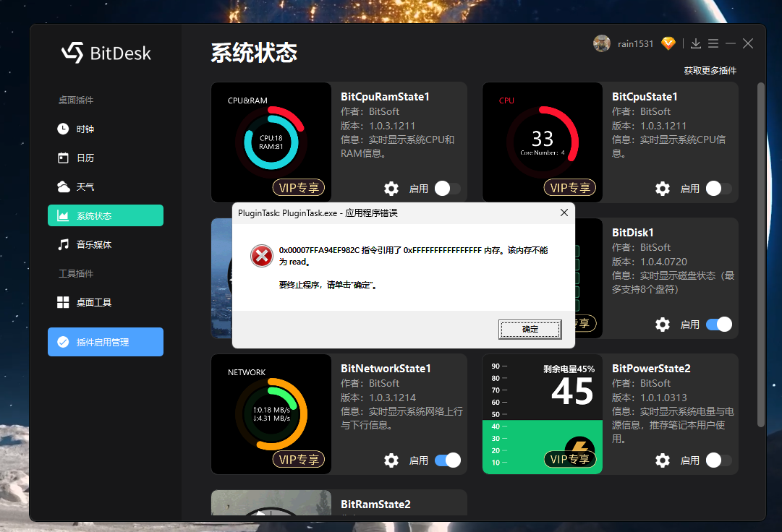
Task: Click the 插件启用管理 button
Action: pos(105,342)
